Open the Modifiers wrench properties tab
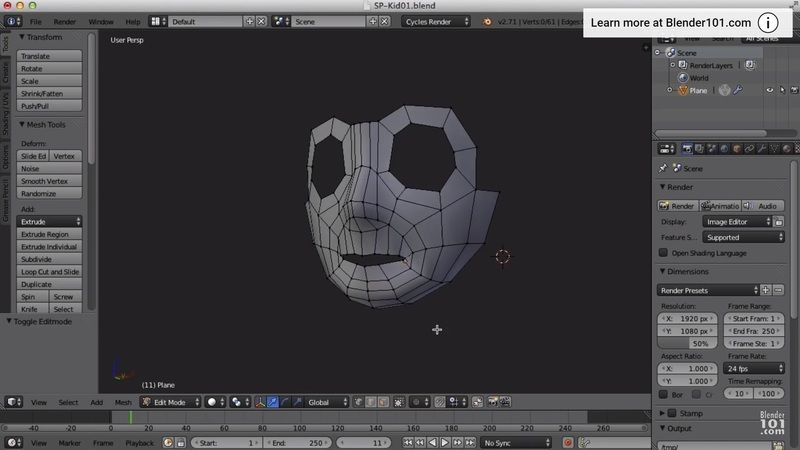 click(x=762, y=149)
